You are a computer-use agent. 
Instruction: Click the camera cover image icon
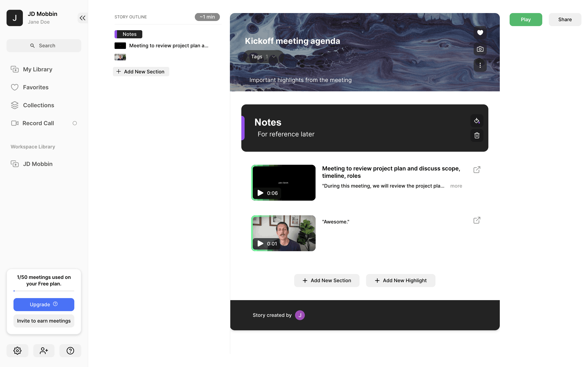[x=480, y=49]
